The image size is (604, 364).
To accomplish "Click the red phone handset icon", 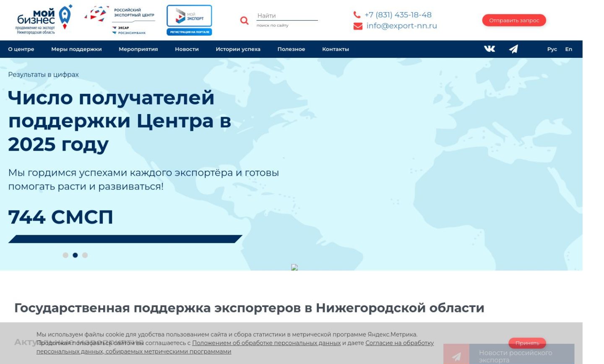I will coord(357,15).
